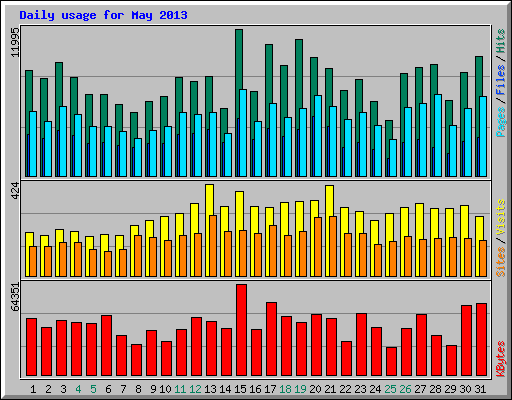
Task: Click day 3 label on the x-axis
Action: (63, 389)
